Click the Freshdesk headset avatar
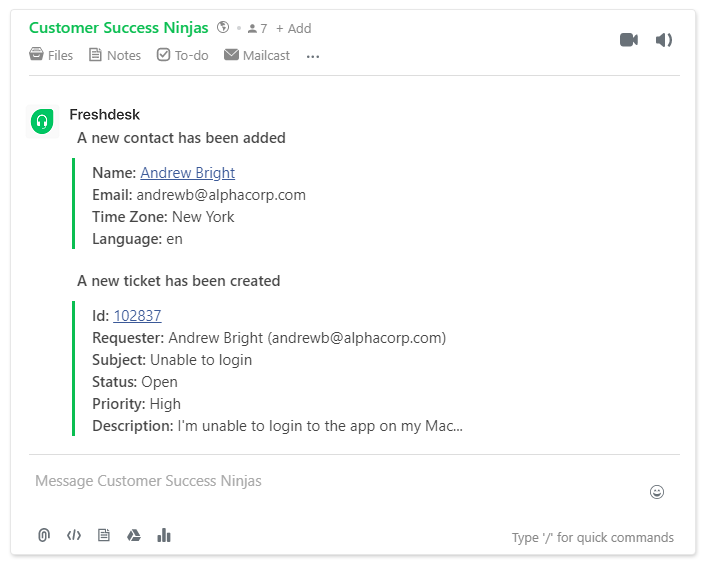Image resolution: width=707 pixels, height=568 pixels. pos(42,121)
